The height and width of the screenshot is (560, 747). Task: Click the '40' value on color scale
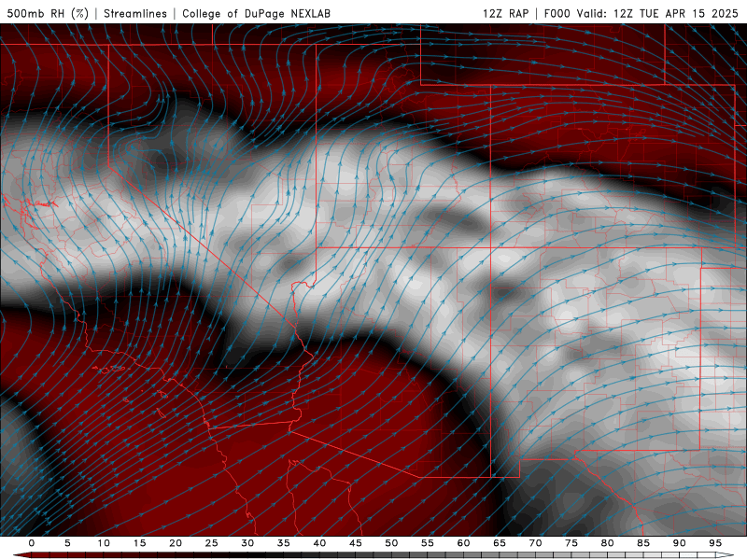point(319,543)
